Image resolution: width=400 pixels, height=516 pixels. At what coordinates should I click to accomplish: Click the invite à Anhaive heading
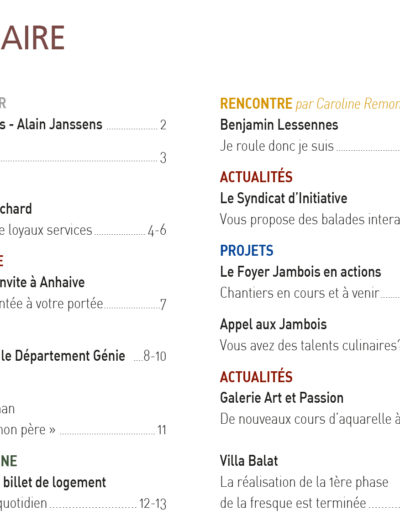coord(42,282)
